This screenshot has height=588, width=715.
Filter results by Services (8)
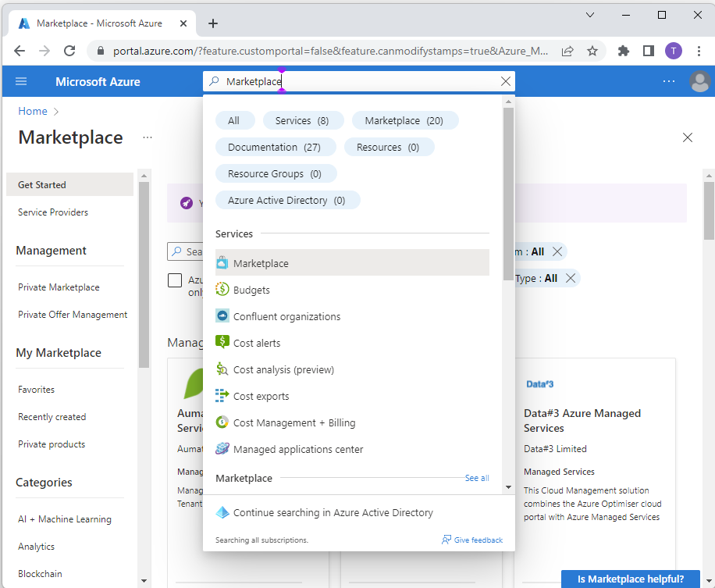tap(302, 120)
